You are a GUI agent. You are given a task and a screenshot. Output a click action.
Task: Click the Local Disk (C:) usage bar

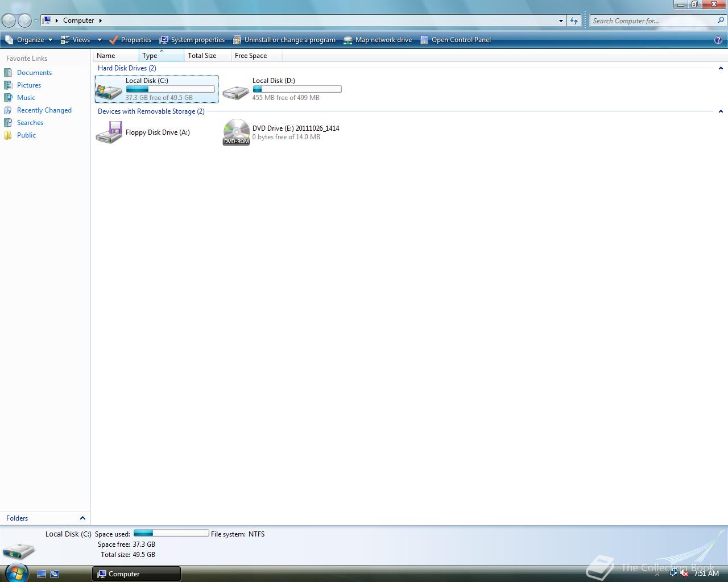[x=170, y=89]
